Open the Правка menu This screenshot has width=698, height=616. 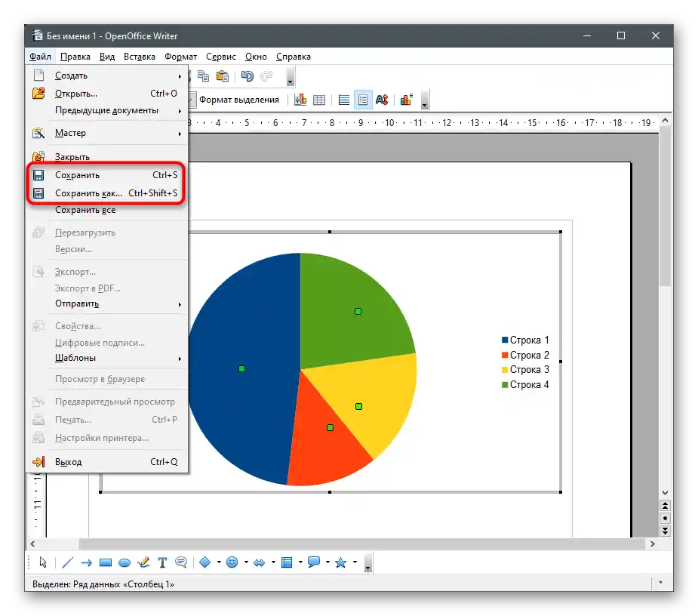75,57
